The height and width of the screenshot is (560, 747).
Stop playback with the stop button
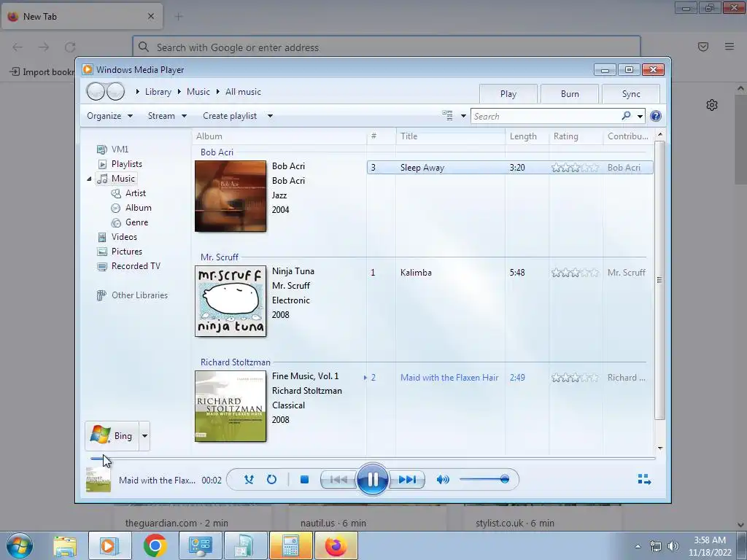[x=304, y=480]
